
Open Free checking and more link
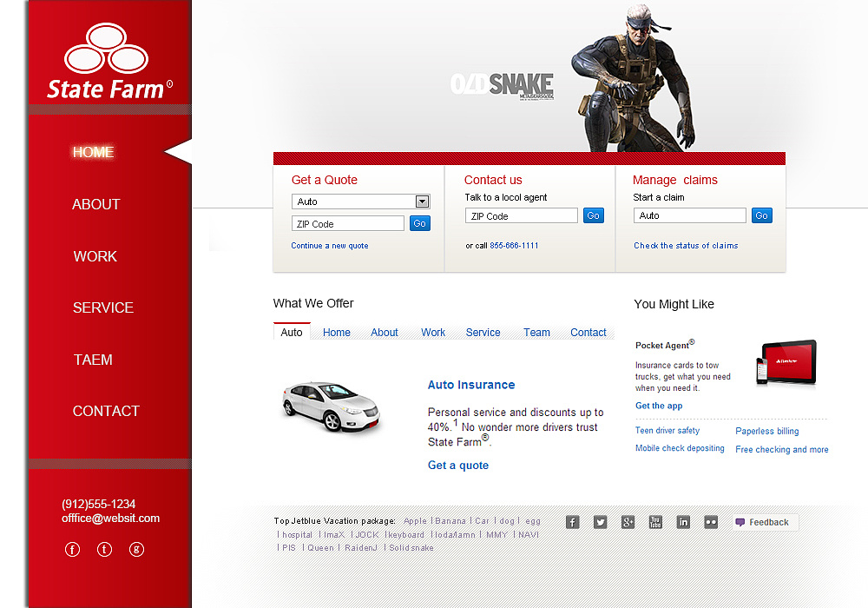(782, 450)
